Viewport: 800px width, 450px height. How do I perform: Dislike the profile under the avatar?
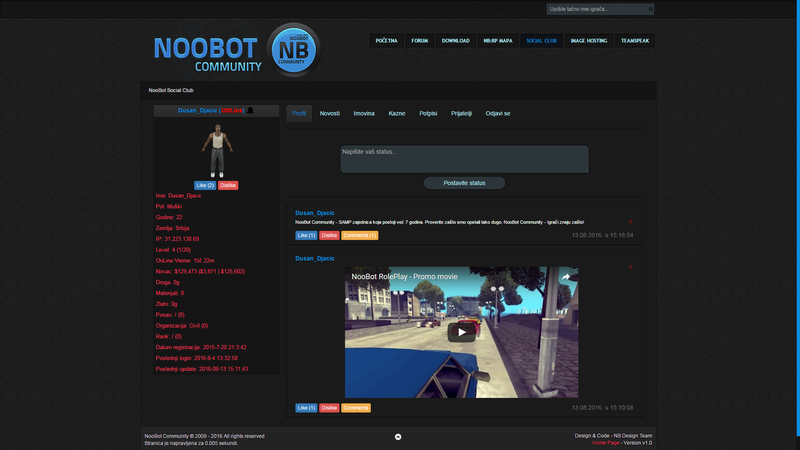[228, 185]
